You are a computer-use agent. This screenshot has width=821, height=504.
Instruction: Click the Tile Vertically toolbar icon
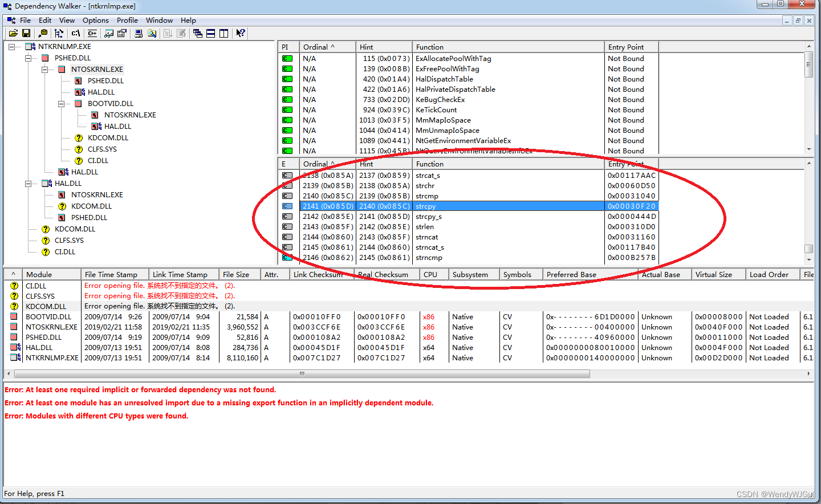(224, 34)
